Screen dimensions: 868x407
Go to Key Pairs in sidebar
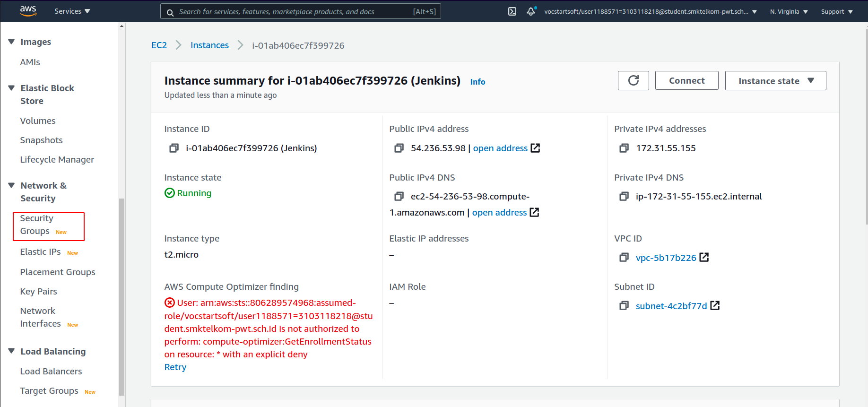pyautogui.click(x=39, y=292)
